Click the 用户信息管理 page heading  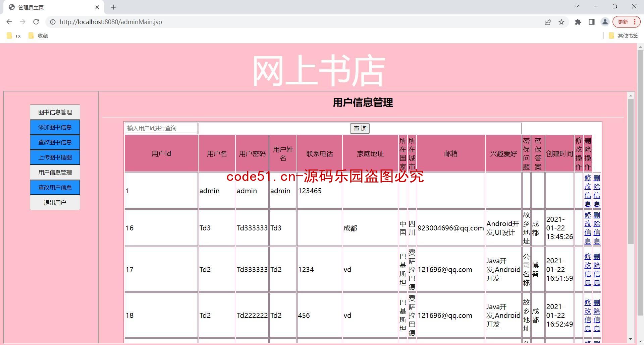(363, 102)
